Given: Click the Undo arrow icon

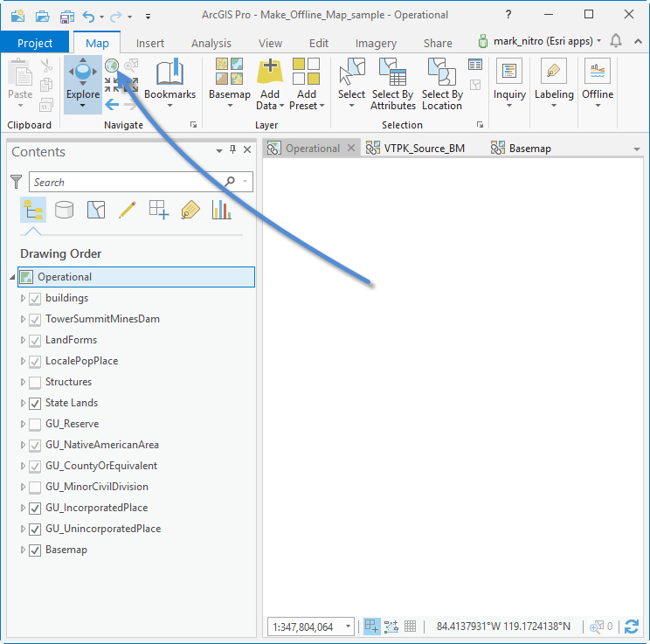Looking at the screenshot, I should 89,17.
